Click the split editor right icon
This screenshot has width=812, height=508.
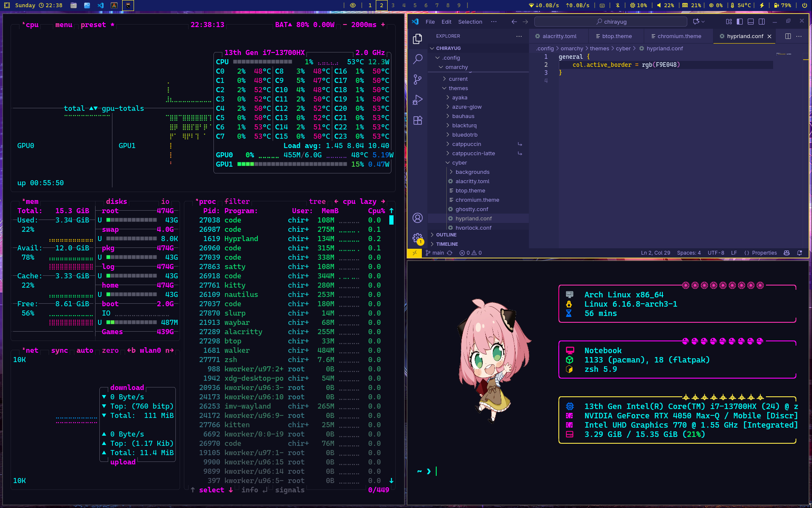coord(788,36)
